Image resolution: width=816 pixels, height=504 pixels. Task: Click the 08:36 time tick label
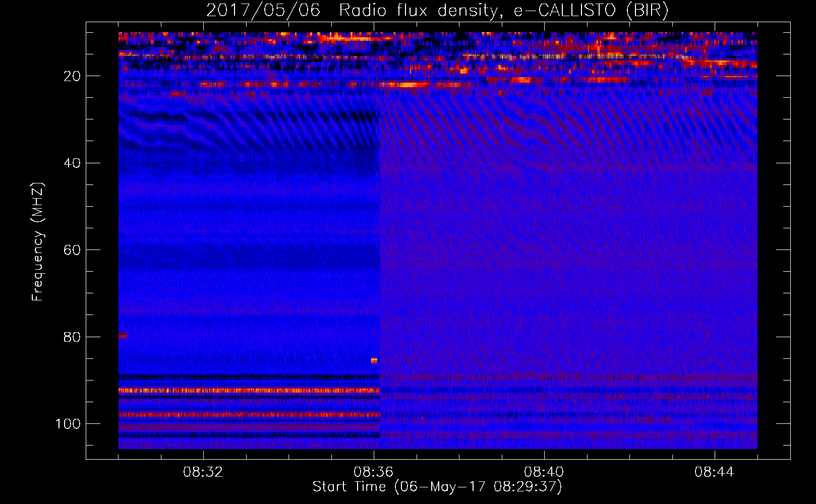tap(374, 472)
